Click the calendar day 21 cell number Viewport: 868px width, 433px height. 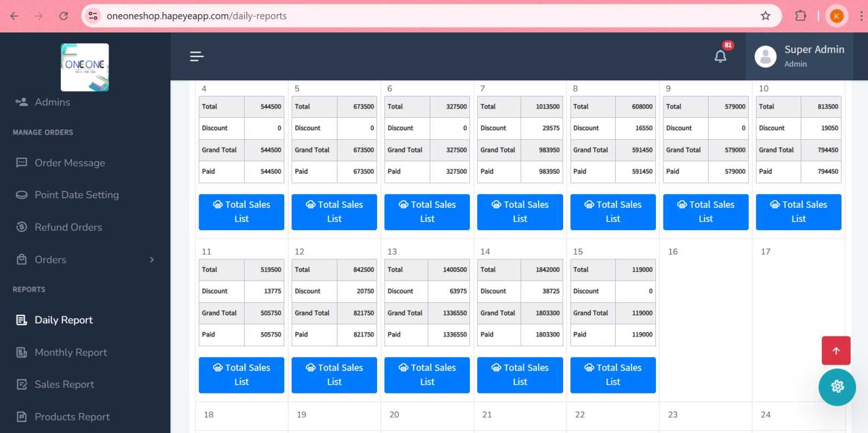pos(487,415)
